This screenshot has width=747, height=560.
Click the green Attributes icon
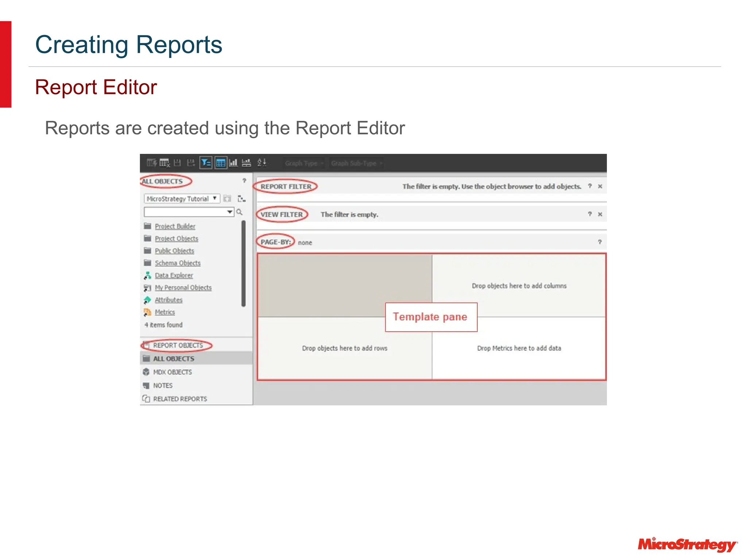click(x=147, y=300)
